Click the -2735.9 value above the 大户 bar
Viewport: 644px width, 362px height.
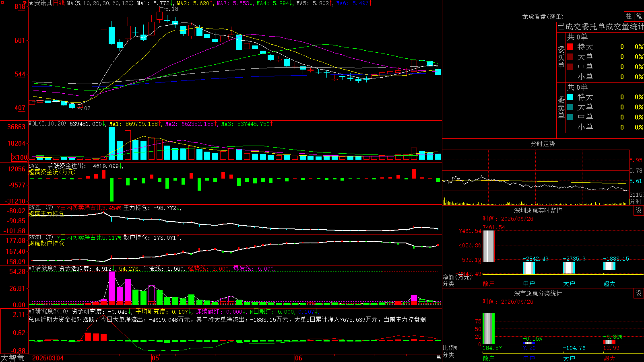pos(574,259)
